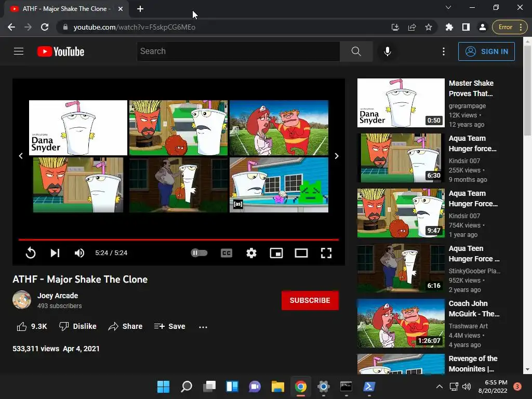Click the magnifier search button

click(x=356, y=51)
